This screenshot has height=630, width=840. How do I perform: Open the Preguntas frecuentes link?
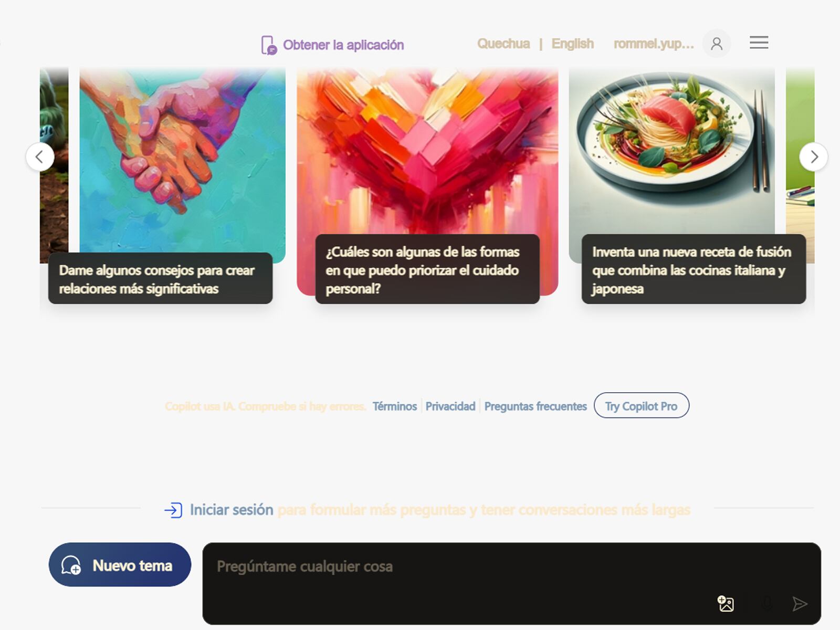(535, 406)
